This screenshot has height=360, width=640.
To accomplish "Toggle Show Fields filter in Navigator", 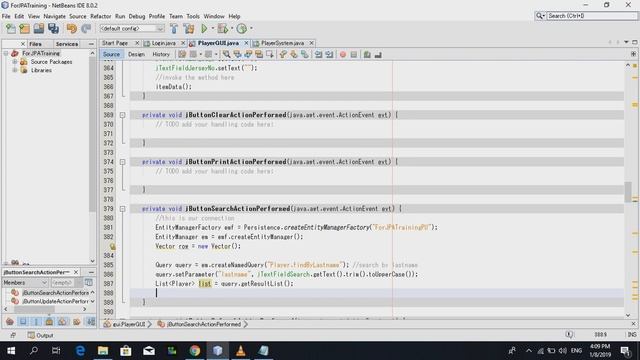I will pos(23,322).
